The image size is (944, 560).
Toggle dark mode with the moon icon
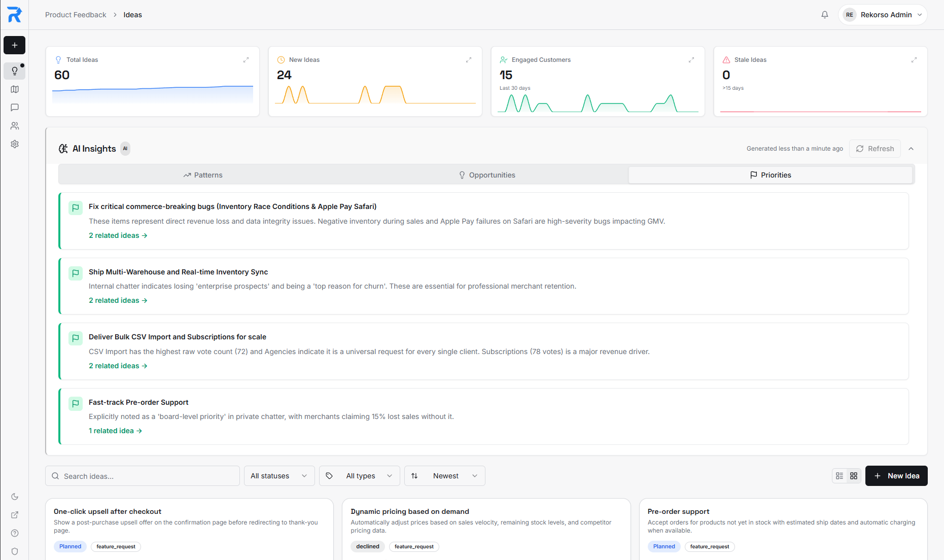click(14, 497)
